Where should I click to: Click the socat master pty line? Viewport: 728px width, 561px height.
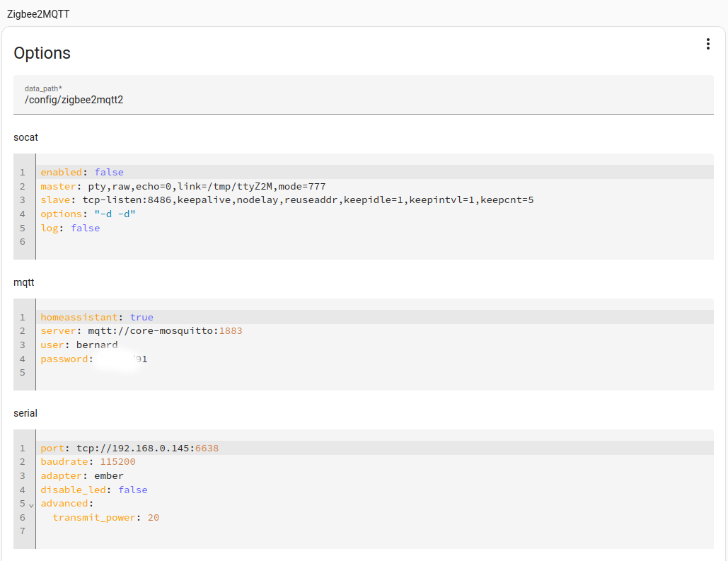[183, 187]
